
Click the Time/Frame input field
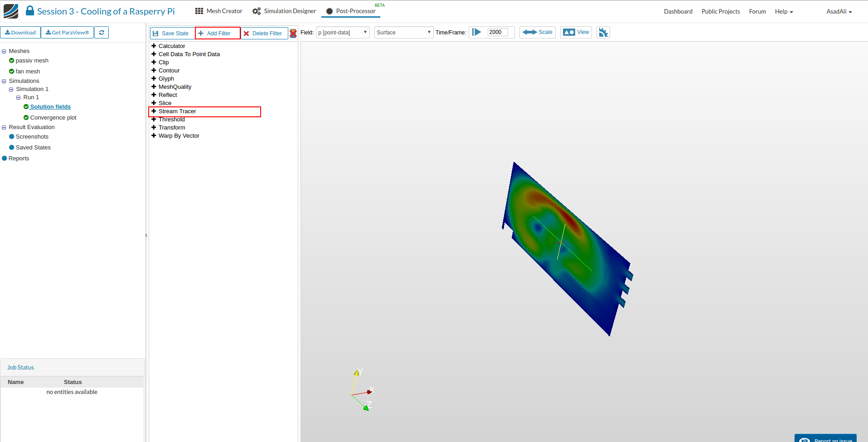coord(497,32)
